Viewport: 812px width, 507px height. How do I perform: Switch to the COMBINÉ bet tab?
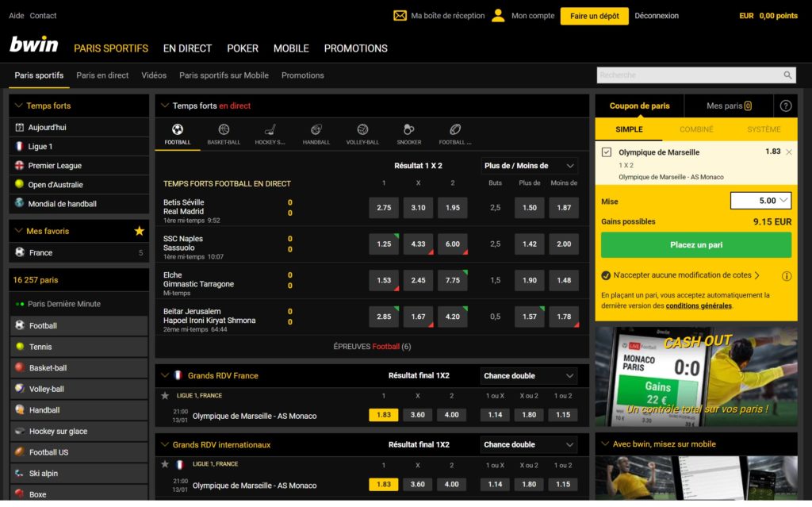pyautogui.click(x=696, y=129)
